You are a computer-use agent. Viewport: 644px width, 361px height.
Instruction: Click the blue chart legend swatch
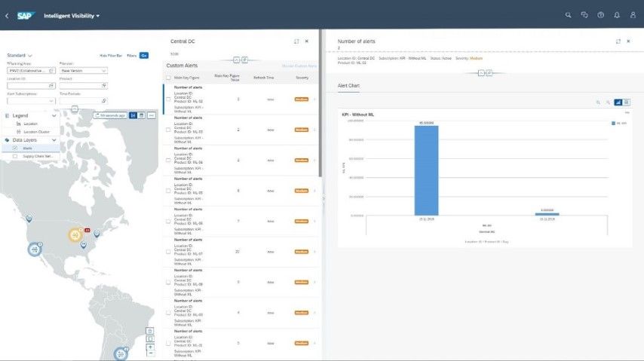613,123
